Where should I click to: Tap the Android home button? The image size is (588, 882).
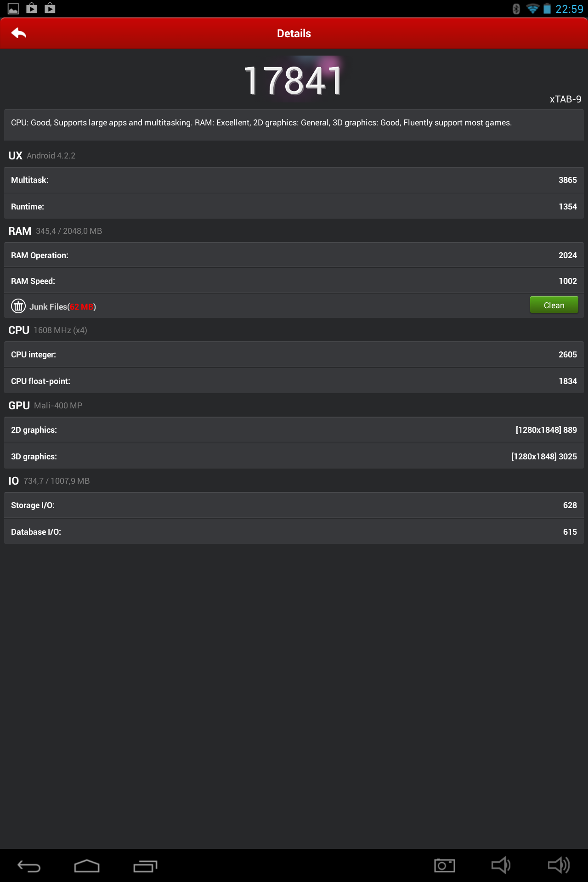point(87,866)
